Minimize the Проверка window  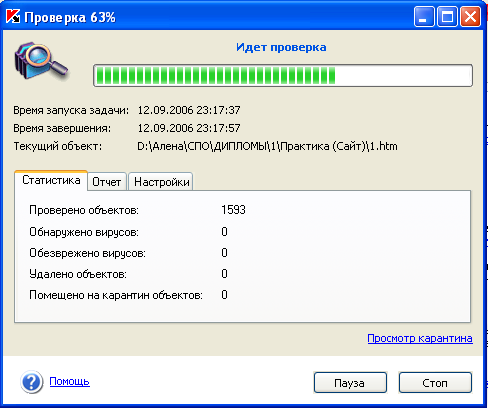pos(424,16)
